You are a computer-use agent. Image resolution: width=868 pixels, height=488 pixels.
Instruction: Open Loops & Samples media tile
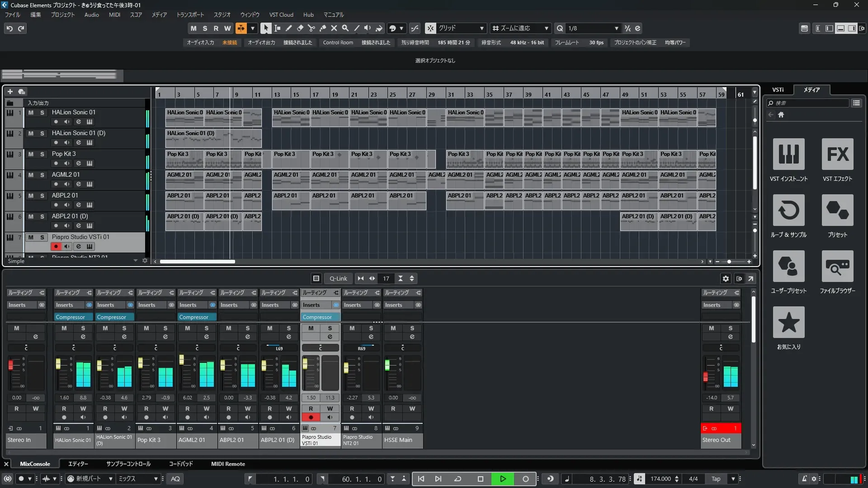788,211
